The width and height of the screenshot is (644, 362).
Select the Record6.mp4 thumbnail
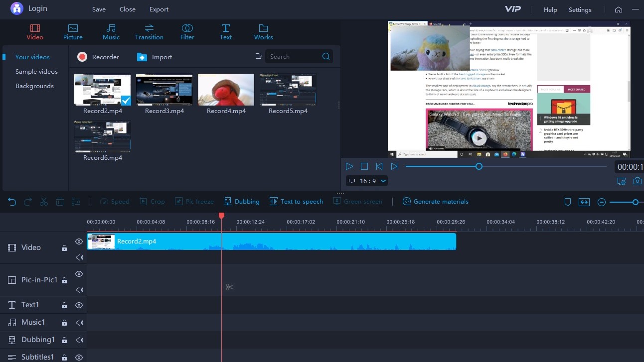[x=103, y=136]
